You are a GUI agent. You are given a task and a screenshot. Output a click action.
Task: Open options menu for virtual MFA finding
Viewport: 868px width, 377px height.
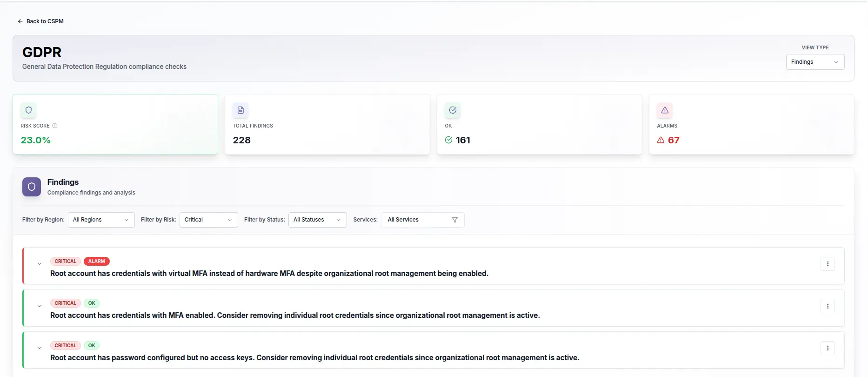coord(828,264)
